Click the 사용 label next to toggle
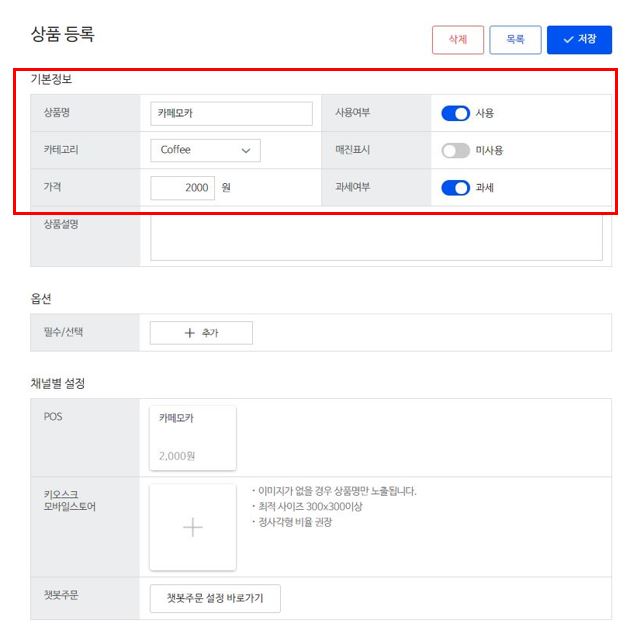Viewport: 626px width, 631px height. pyautogui.click(x=484, y=113)
